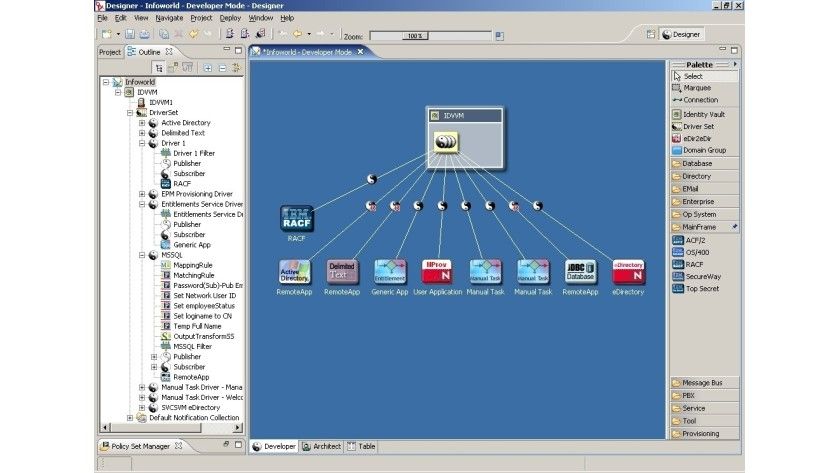The width and height of the screenshot is (840, 473).
Task: Choose Domain Group in Palette
Action: 699,150
